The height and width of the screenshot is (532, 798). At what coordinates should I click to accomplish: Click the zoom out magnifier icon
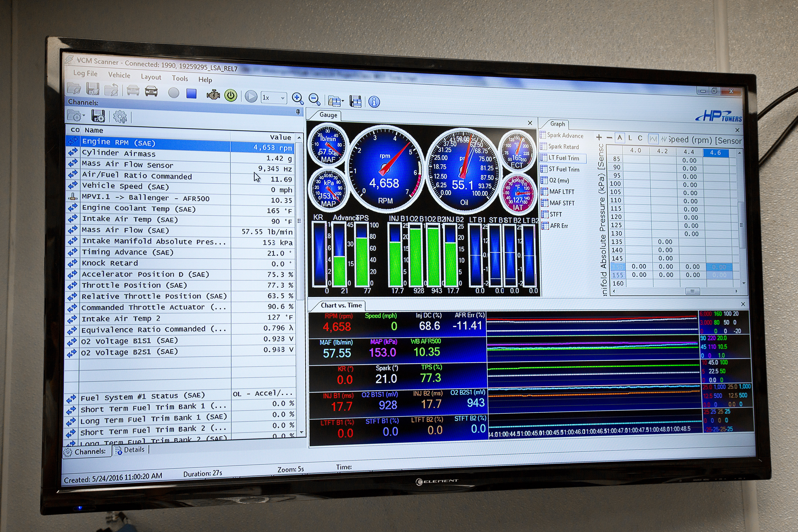point(315,99)
